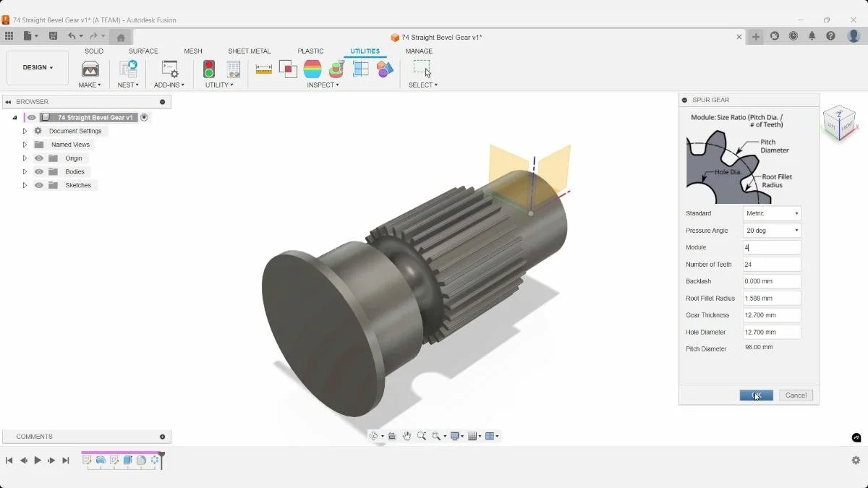Click the ViewCube orientation widget

(x=840, y=123)
